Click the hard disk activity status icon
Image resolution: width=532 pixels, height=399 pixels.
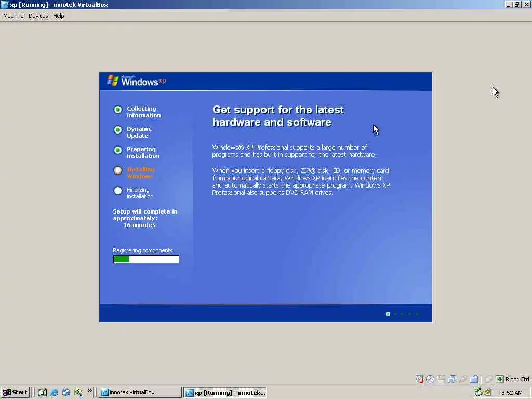tap(419, 379)
